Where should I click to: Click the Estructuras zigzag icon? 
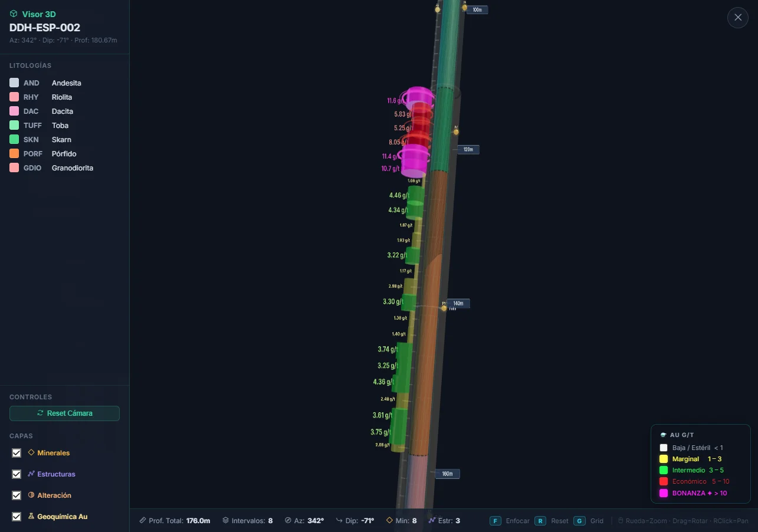pos(31,474)
